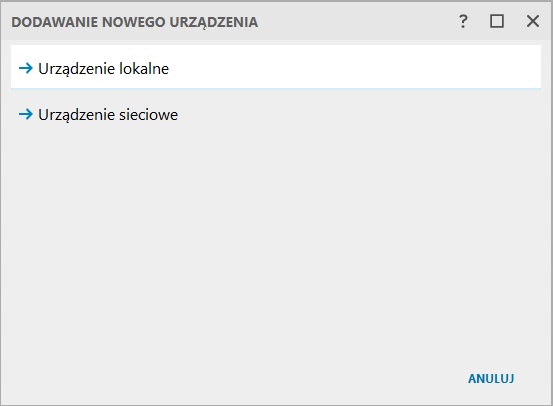Choose the network device row

click(x=276, y=114)
